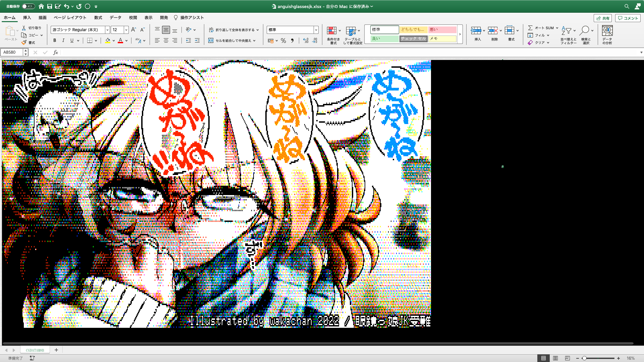Align text left
Image resolution: width=644 pixels, height=362 pixels.
pos(157,41)
